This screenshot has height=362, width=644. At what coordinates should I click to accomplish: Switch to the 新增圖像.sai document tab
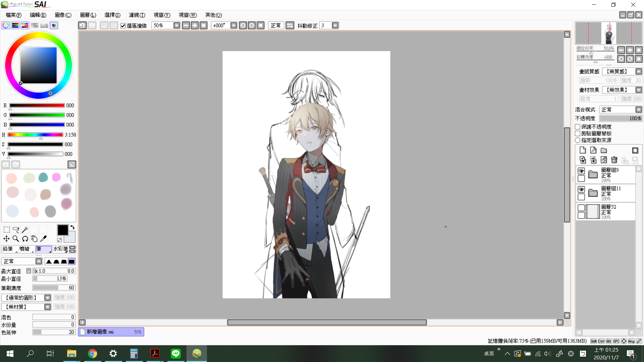point(111,332)
